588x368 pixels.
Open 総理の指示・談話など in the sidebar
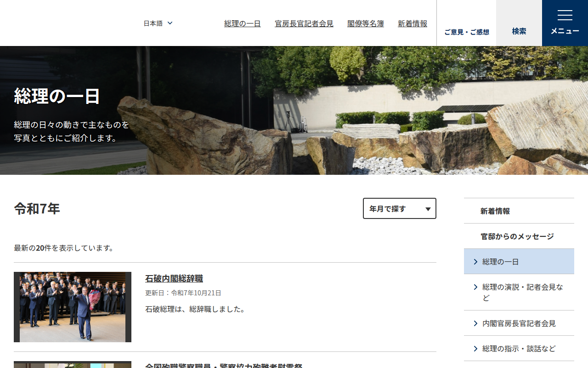[x=519, y=349]
